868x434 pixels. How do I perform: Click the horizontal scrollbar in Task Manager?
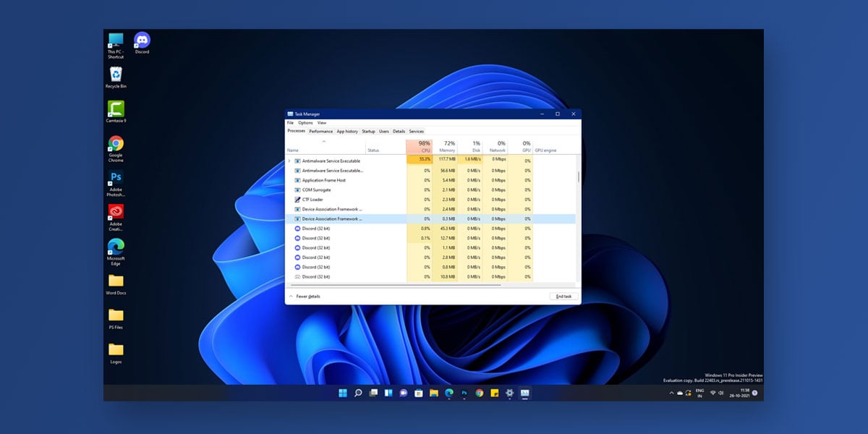coord(396,286)
